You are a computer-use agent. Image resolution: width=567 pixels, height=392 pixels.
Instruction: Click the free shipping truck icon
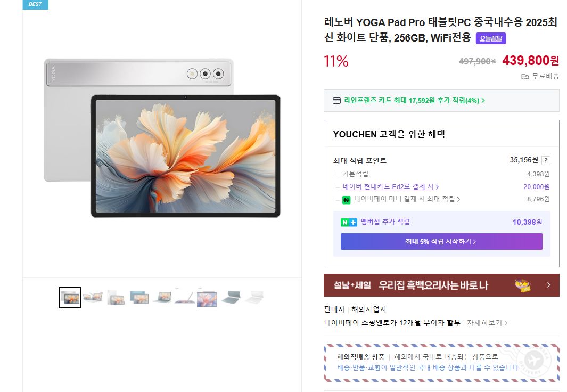[525, 76]
